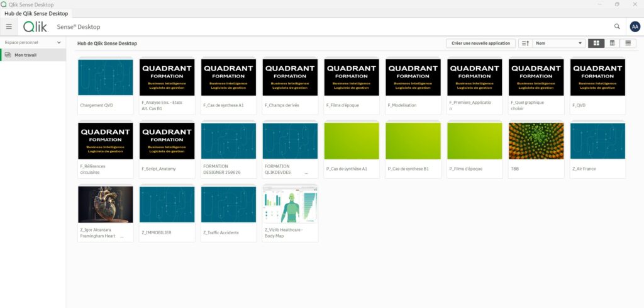Open the F_Références circulaires app
Screen dimensions: 644x308
[x=105, y=149]
